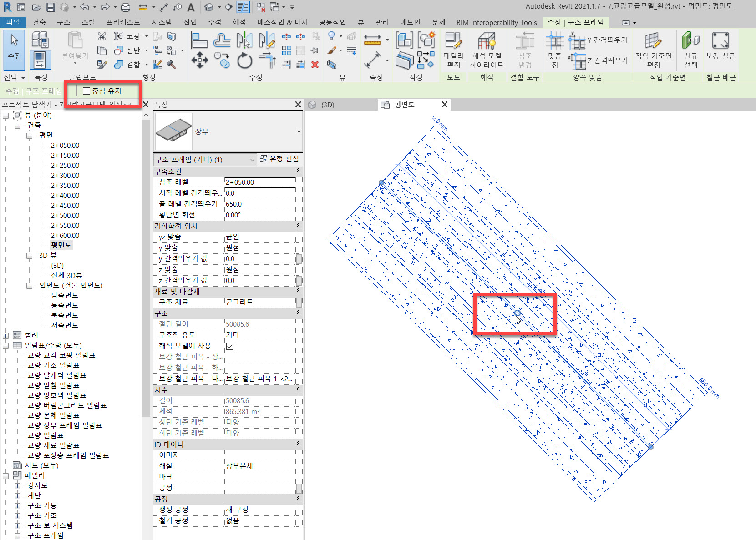Click the 참조 레벨 value field
This screenshot has width=756, height=540.
[x=260, y=182]
